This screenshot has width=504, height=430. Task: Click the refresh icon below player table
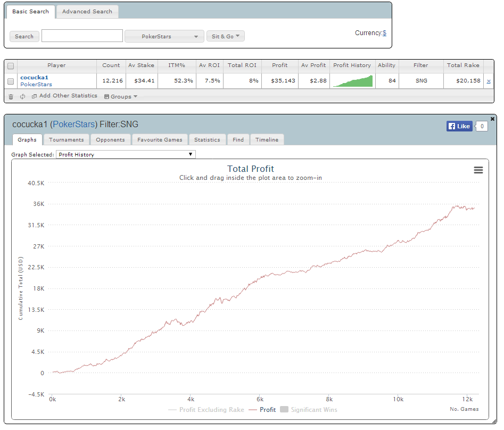[22, 96]
